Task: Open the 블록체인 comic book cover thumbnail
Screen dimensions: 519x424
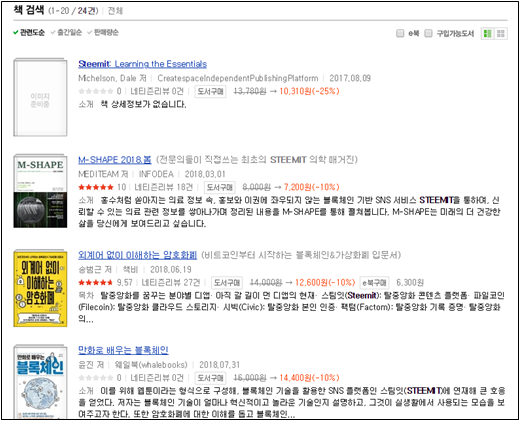Action: (x=40, y=382)
